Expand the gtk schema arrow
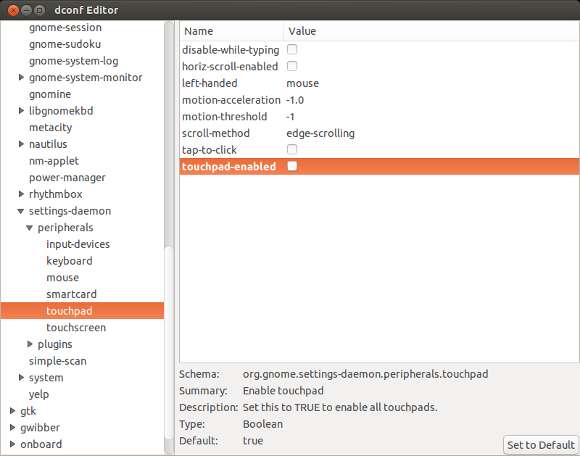The image size is (580, 456). [x=12, y=411]
